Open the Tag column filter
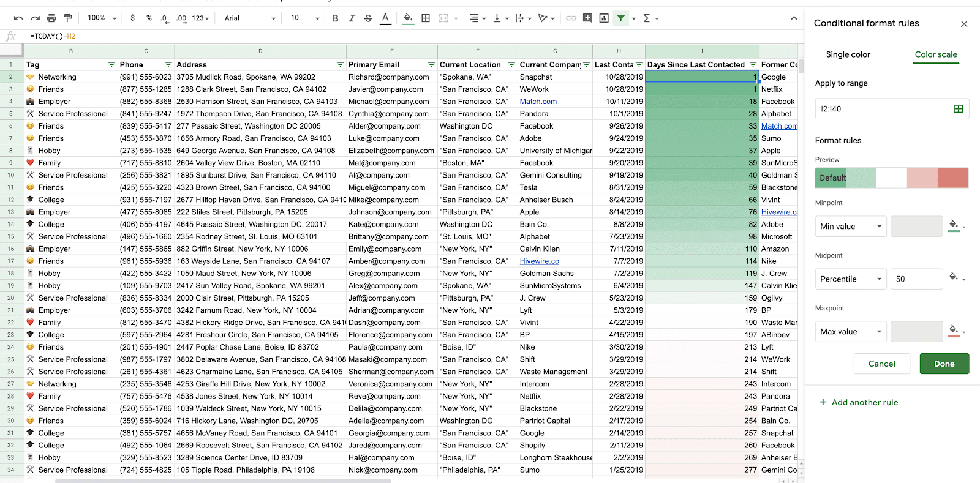The width and height of the screenshot is (980, 483). (x=111, y=65)
